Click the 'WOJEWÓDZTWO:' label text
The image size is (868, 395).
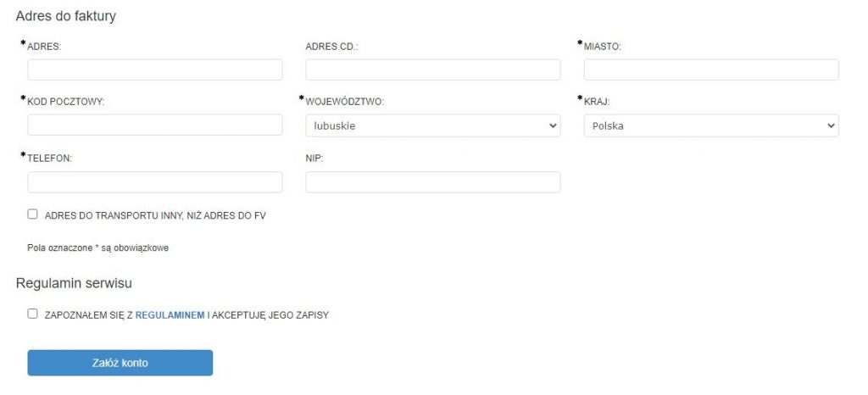click(x=345, y=102)
